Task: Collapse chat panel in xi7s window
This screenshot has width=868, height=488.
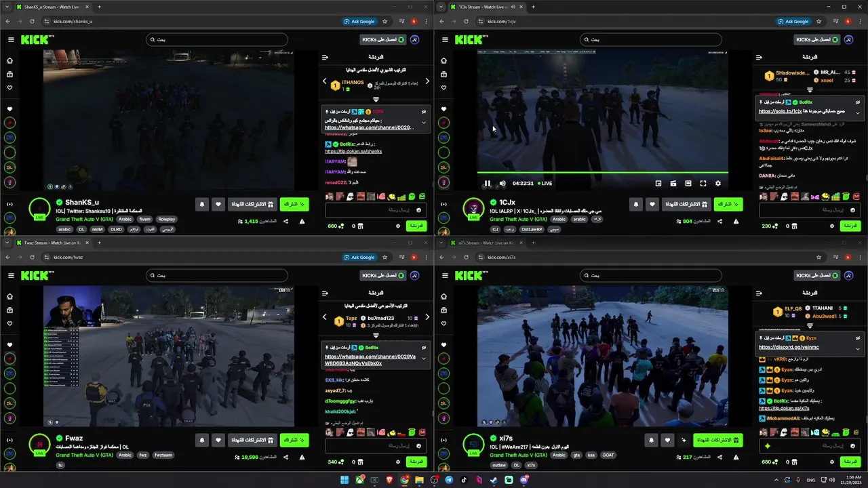Action: click(x=759, y=293)
